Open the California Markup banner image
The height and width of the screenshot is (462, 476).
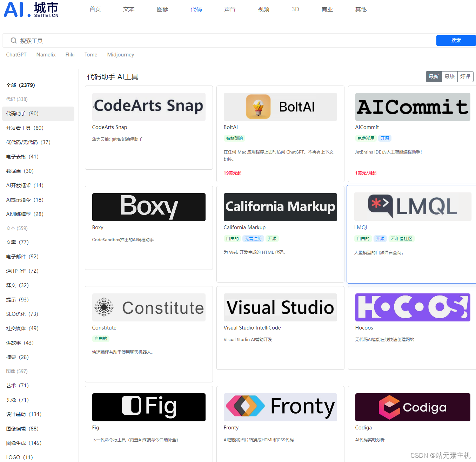pos(280,207)
